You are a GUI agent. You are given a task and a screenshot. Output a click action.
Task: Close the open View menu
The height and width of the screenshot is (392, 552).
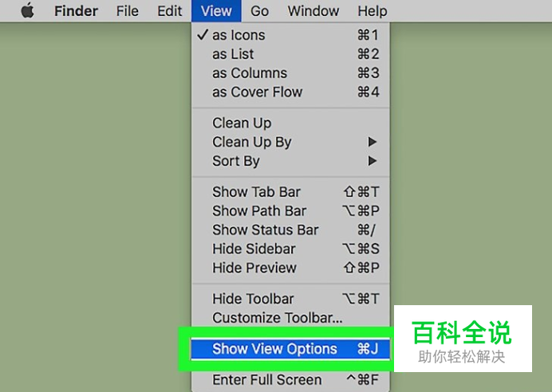tap(216, 11)
